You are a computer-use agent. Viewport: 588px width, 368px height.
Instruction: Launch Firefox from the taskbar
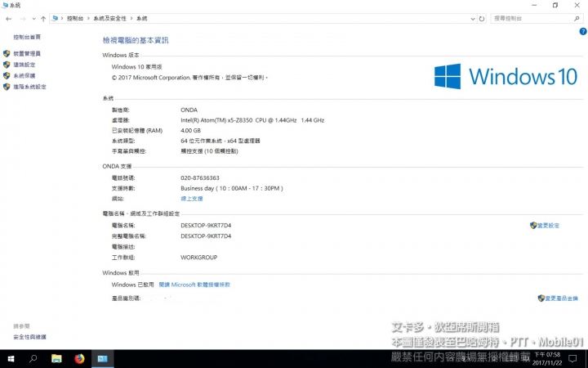tap(79, 359)
